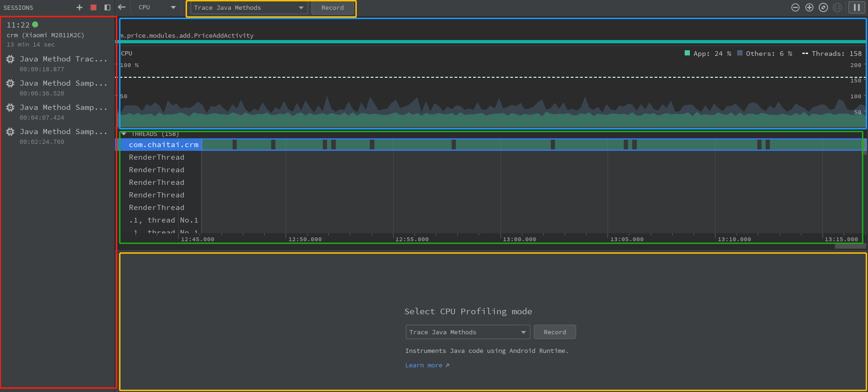Open Java Method Samp... recording 00:06:36.520
868x392 pixels.
tap(58, 88)
